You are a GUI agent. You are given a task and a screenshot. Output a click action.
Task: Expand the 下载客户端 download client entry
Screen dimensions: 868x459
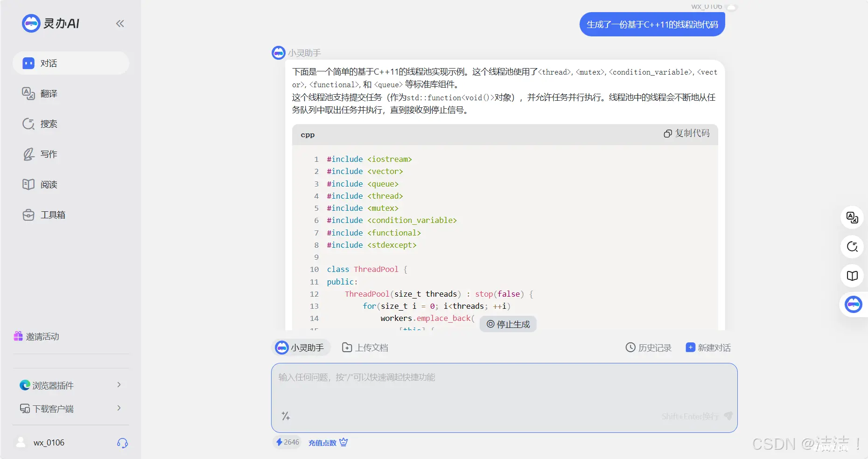[71, 409]
